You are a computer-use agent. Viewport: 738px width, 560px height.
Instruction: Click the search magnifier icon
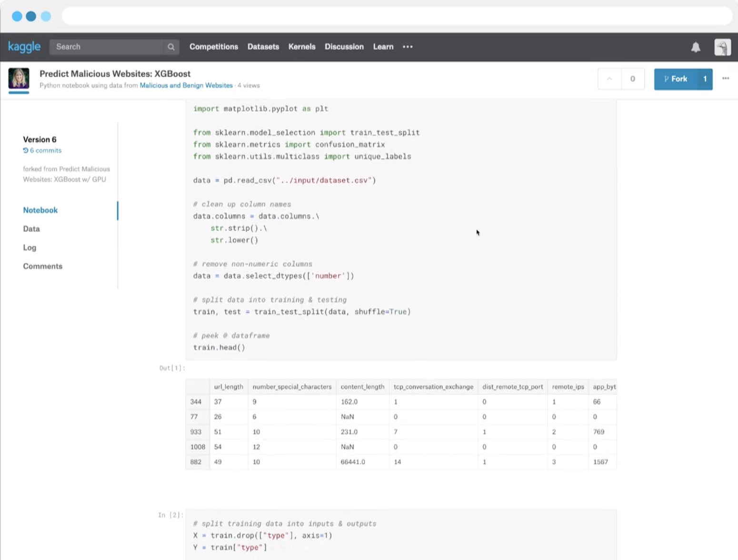(x=171, y=47)
